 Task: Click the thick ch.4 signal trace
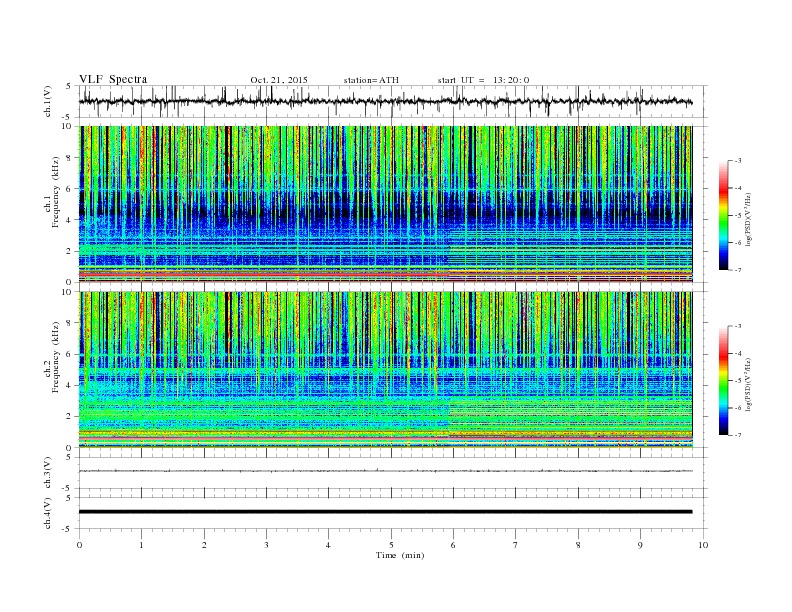tap(386, 512)
